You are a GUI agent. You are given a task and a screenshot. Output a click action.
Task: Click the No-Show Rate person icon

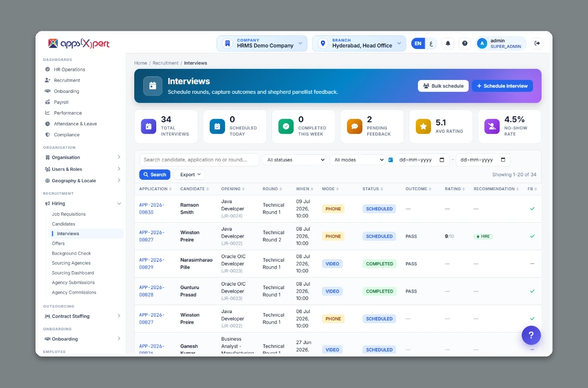coord(492,126)
